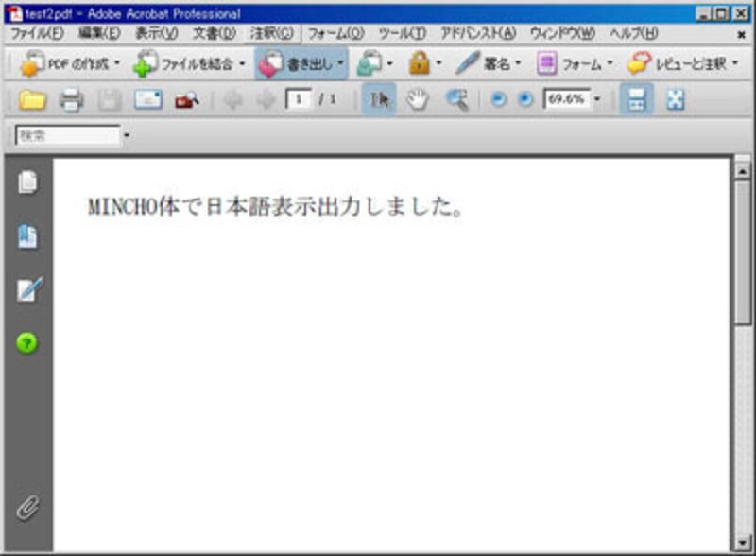Open the 文書(D) menu

[x=215, y=33]
